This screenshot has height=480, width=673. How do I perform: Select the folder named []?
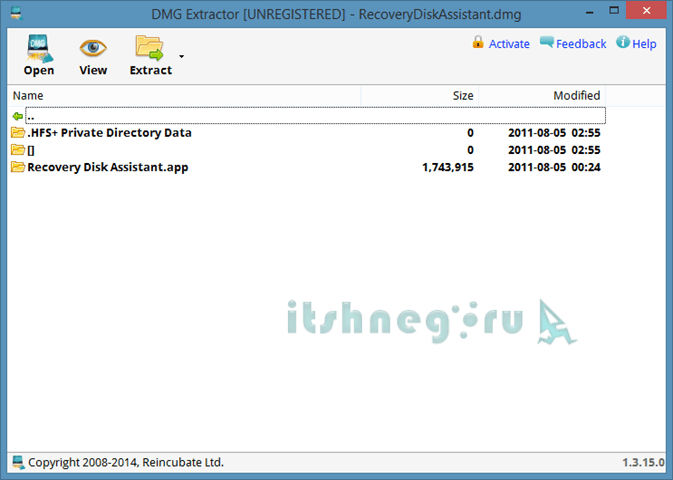pos(31,150)
